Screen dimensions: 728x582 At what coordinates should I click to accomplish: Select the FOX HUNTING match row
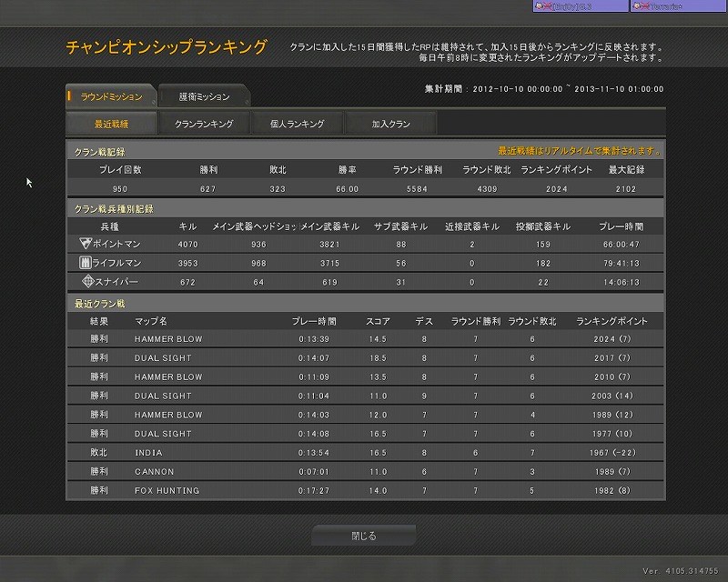(x=364, y=490)
